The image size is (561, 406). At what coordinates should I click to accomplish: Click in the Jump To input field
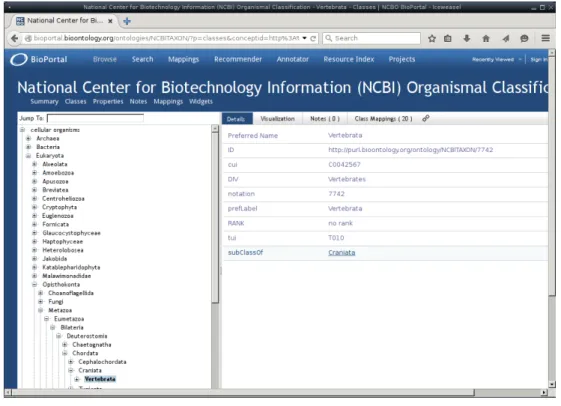[95, 118]
